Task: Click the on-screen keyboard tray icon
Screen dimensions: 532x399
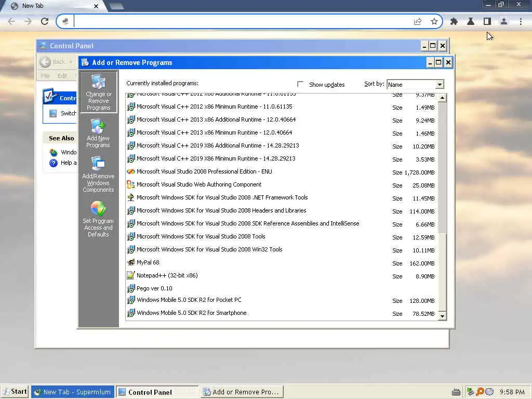Action: point(456,392)
